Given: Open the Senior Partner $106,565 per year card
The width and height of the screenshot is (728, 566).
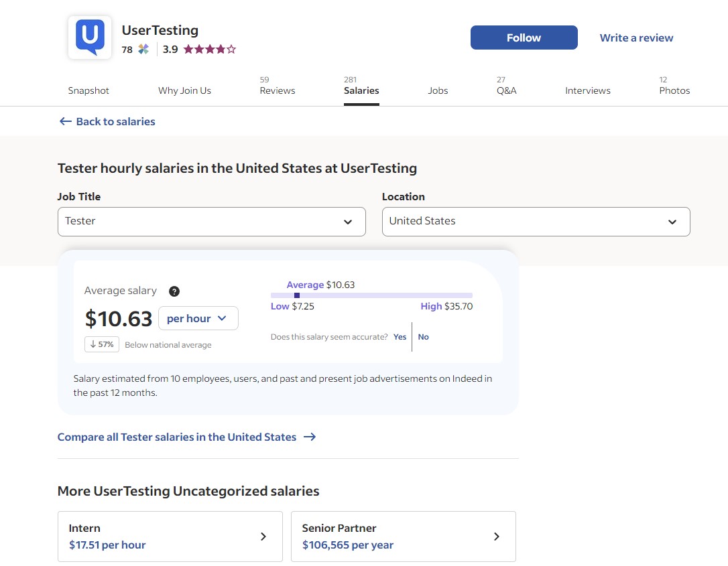Looking at the screenshot, I should click(x=404, y=537).
